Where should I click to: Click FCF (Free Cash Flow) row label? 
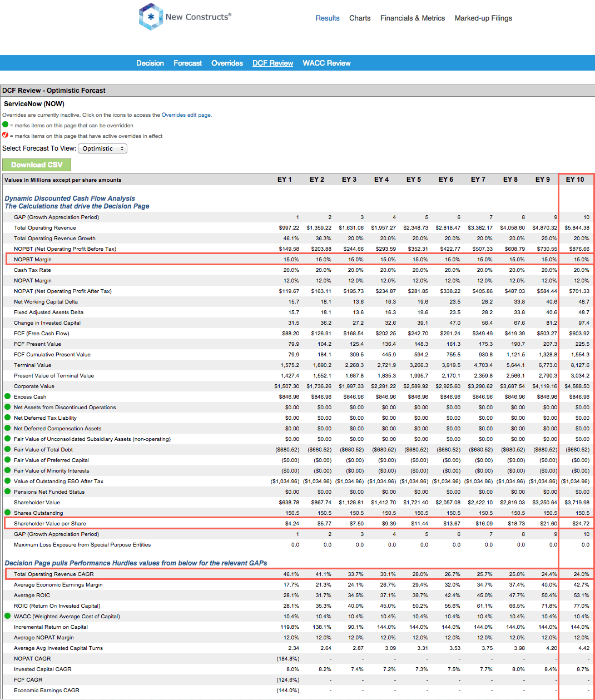tap(42, 333)
